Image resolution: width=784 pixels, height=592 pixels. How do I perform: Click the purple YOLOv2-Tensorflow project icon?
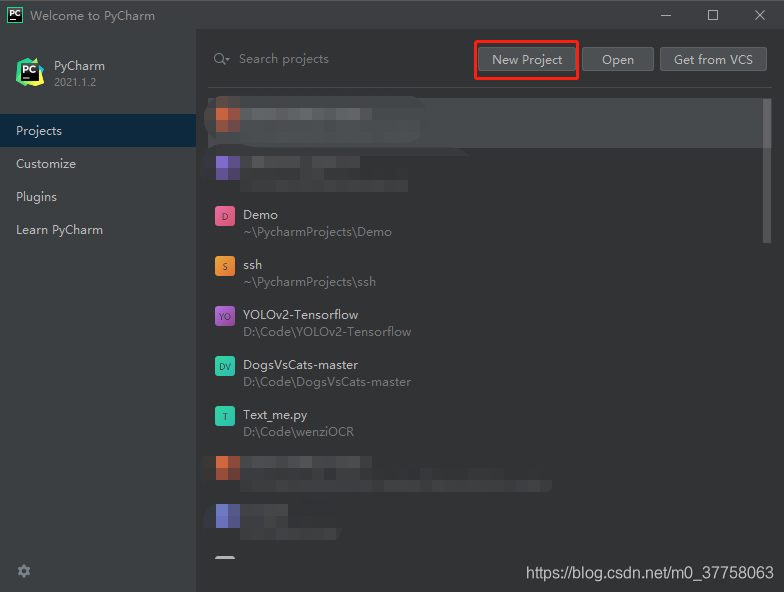[225, 316]
